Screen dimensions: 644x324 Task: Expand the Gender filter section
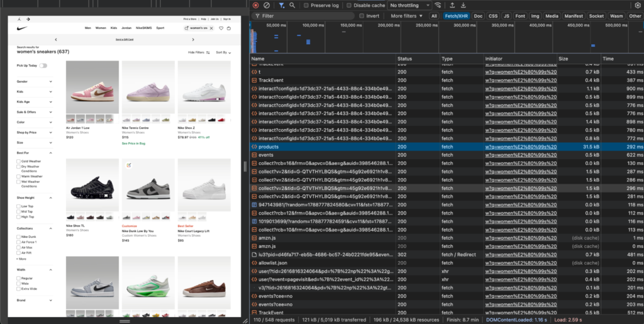[x=35, y=82]
